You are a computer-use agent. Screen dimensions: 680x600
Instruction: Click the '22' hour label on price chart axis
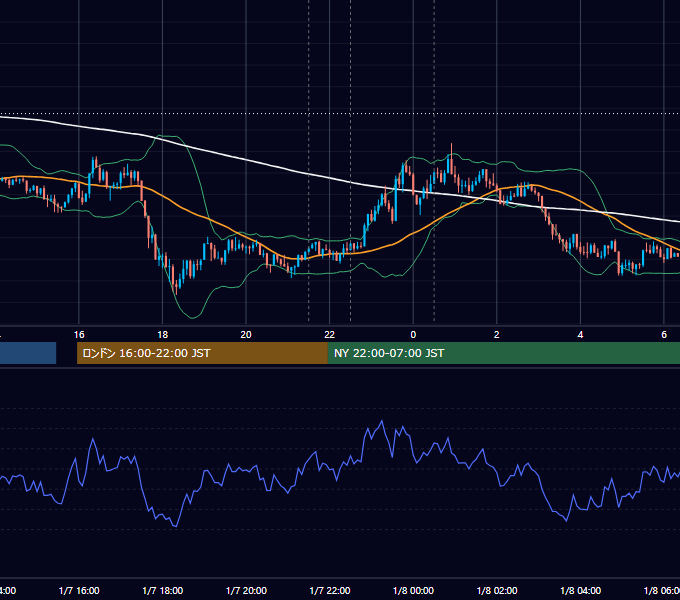coord(330,335)
